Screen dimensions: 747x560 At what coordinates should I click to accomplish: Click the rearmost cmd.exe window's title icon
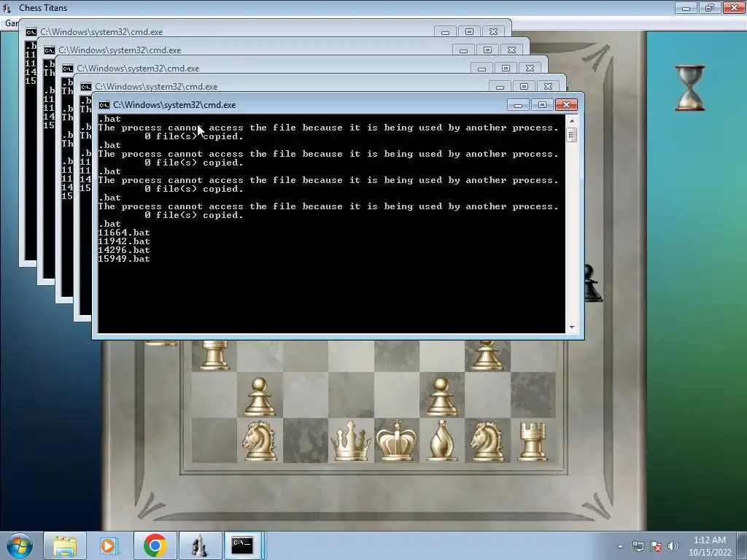31,32
